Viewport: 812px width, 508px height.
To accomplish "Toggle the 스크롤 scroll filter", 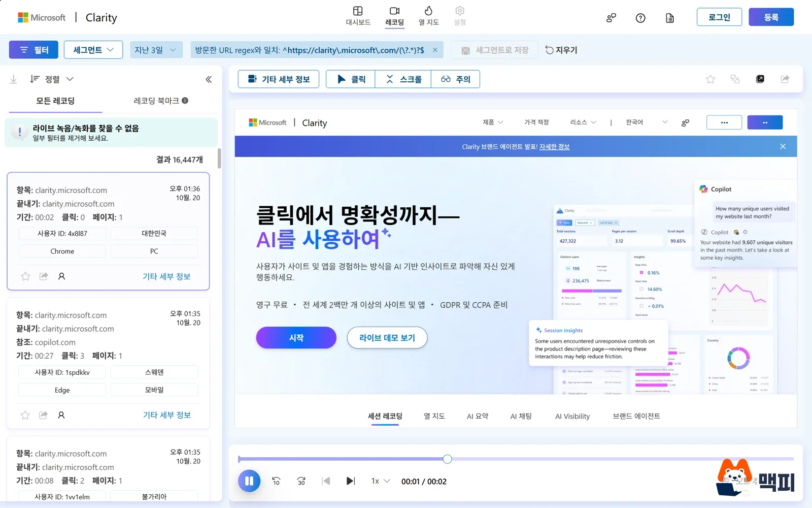I will [x=403, y=79].
